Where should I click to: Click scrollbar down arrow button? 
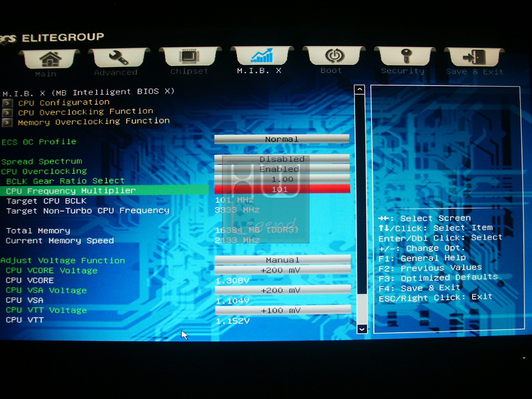click(x=362, y=329)
